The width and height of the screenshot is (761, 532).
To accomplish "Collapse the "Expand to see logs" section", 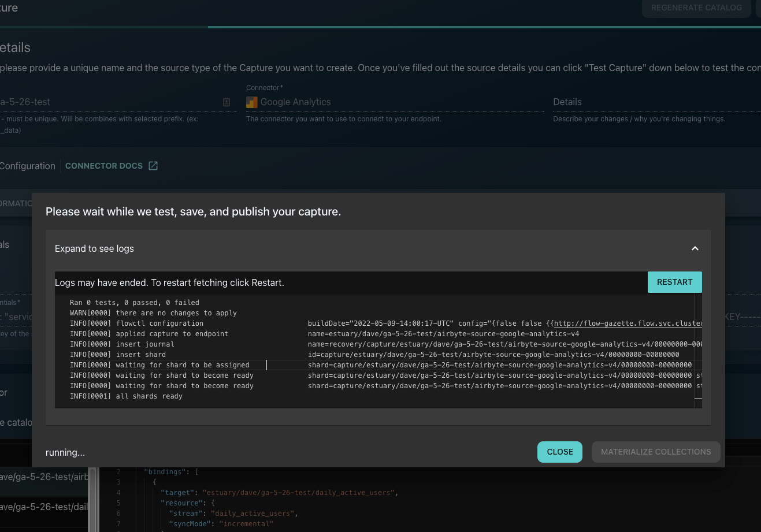I will pos(695,248).
